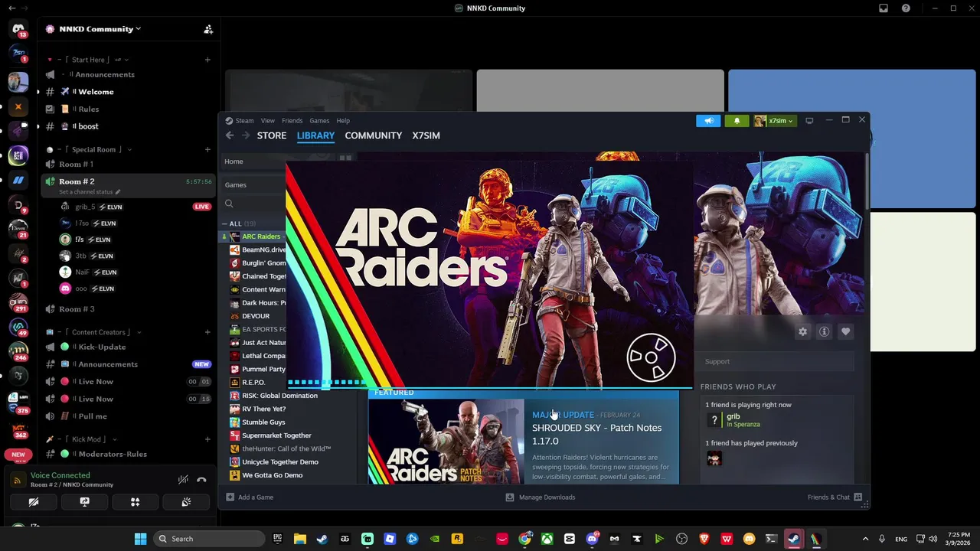Click ARC Raiders patch notes thumbnail
The width and height of the screenshot is (980, 551).
tap(446, 441)
